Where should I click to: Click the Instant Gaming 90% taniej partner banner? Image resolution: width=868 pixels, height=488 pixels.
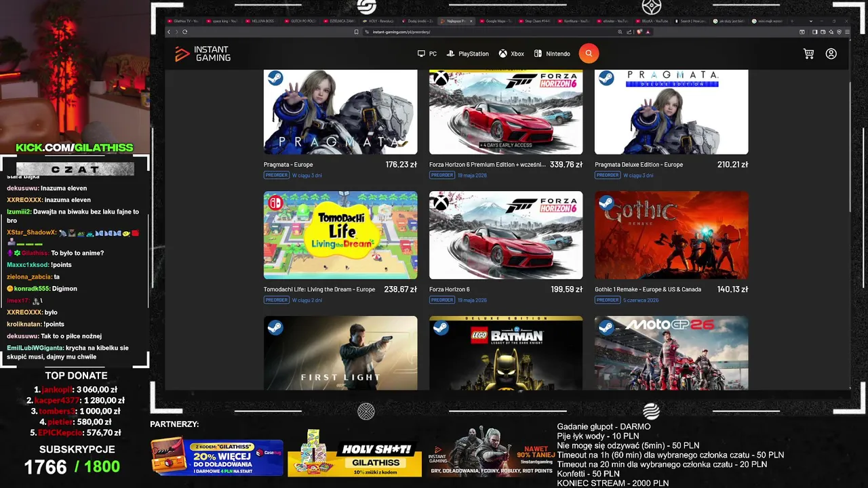pyautogui.click(x=490, y=451)
